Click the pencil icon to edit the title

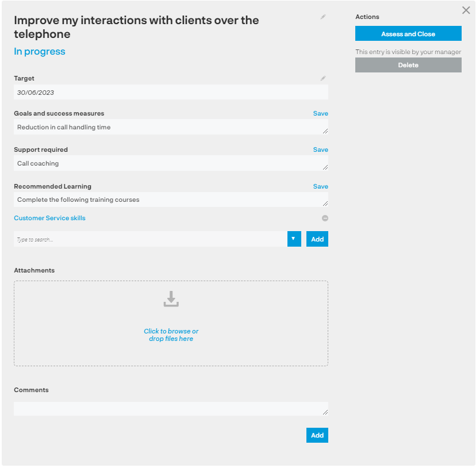click(323, 17)
